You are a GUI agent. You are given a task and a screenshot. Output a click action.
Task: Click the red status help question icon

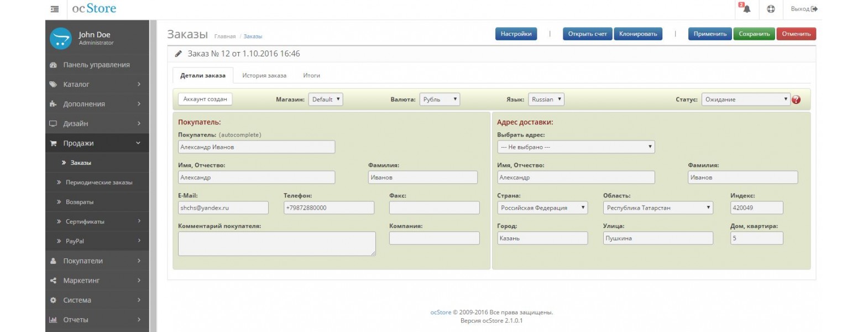click(x=796, y=100)
